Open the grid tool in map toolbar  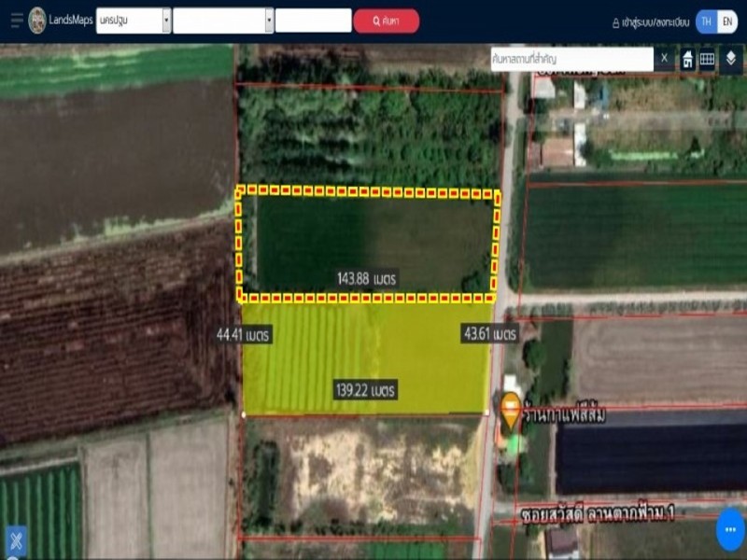click(708, 60)
